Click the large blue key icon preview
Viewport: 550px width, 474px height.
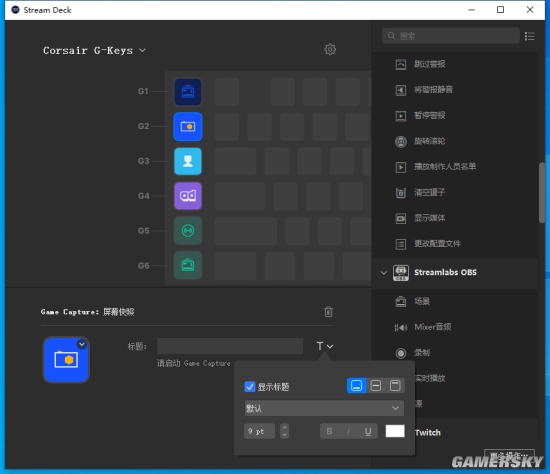coord(66,360)
